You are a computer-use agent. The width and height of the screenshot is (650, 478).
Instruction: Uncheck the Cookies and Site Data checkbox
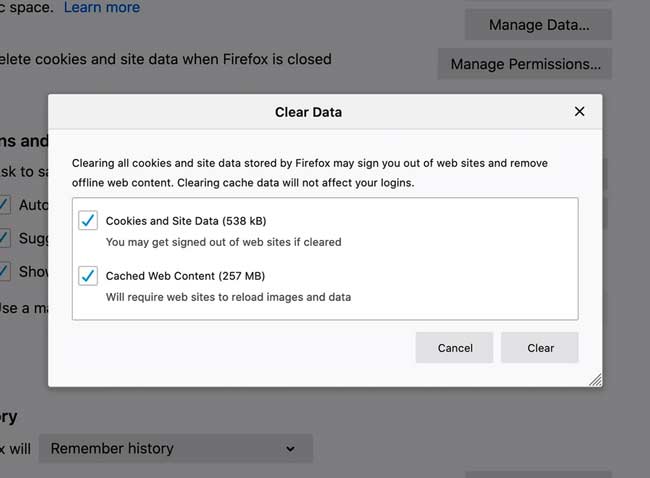pyautogui.click(x=88, y=221)
